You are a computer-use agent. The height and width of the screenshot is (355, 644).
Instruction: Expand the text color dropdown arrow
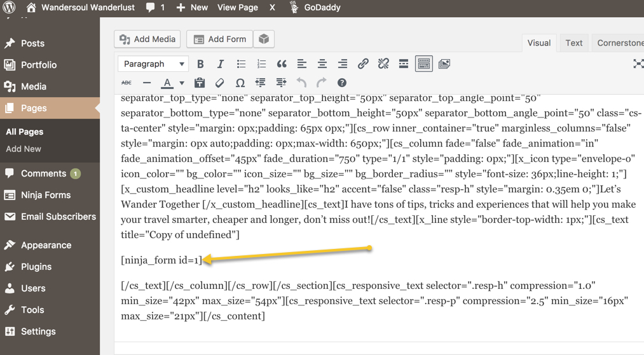tap(182, 83)
